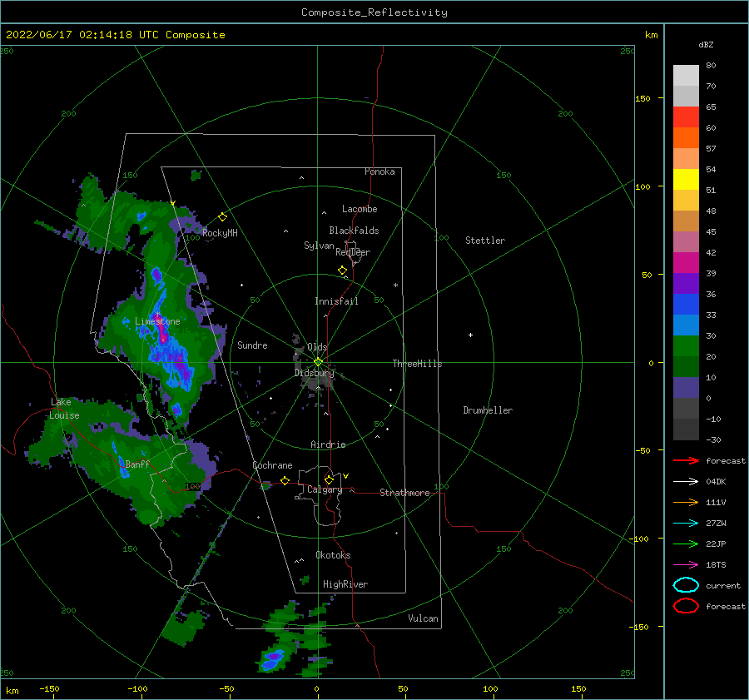The height and width of the screenshot is (700, 749).
Task: Click the magenta 18TS arrow in legend
Action: (x=686, y=565)
